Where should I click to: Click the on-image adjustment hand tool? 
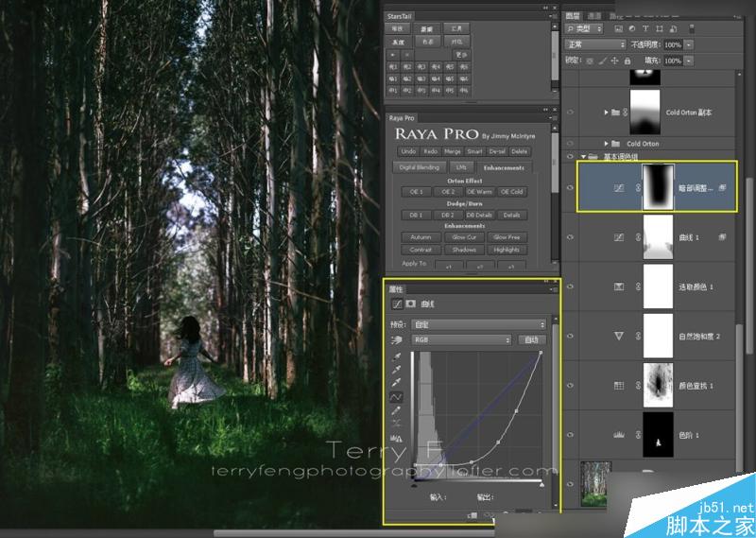(396, 340)
